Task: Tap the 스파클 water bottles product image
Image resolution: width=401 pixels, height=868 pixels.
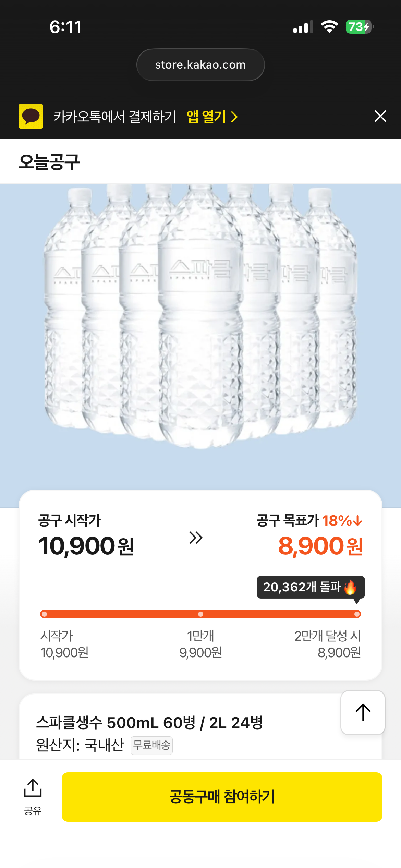Action: [200, 315]
